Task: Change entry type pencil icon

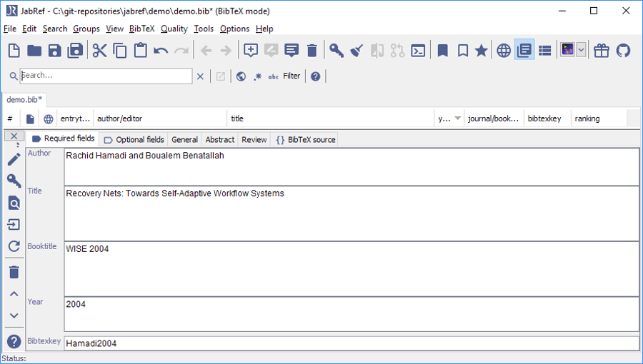Action: pos(14,159)
